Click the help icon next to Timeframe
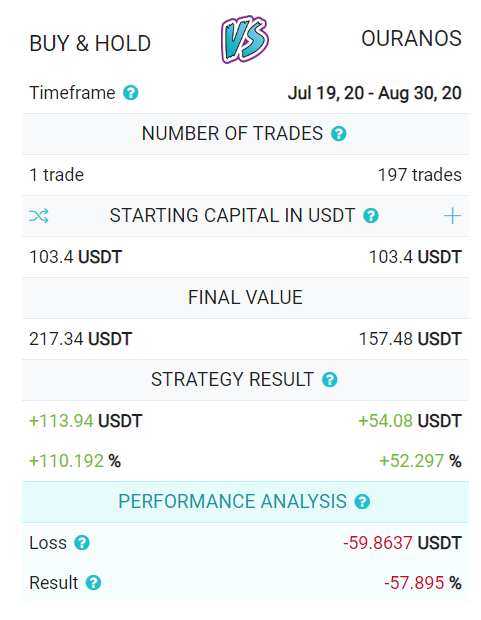The height and width of the screenshot is (620, 481). click(131, 93)
